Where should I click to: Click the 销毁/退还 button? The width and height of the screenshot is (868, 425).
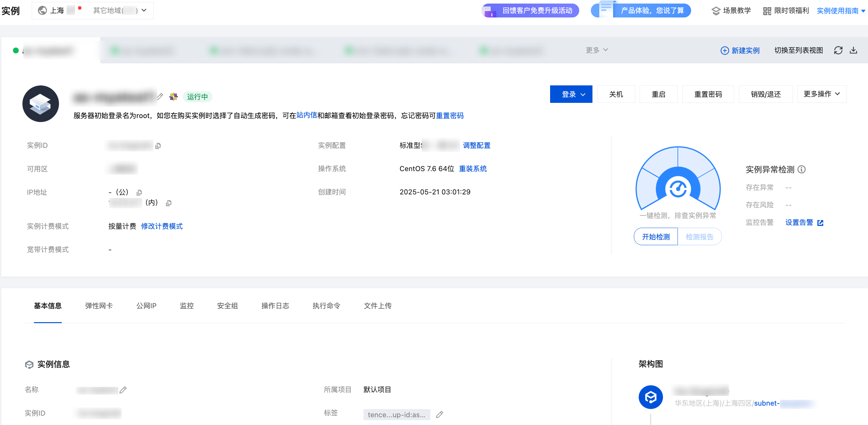click(765, 94)
